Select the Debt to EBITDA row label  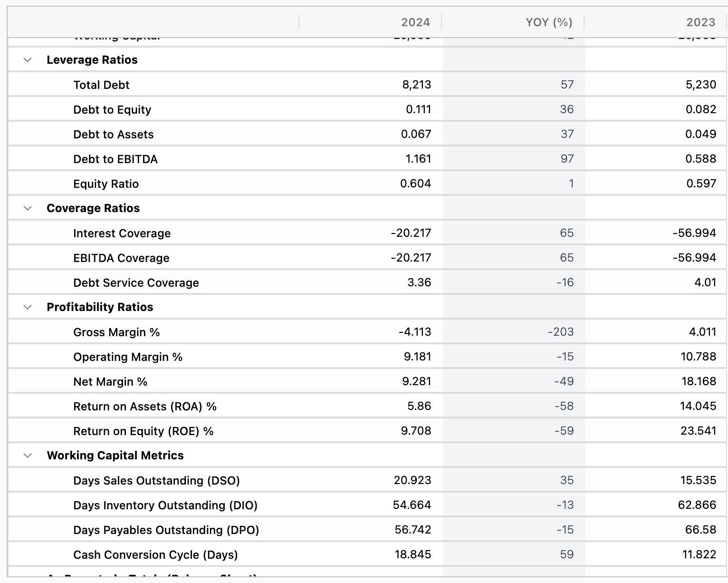[x=115, y=159]
